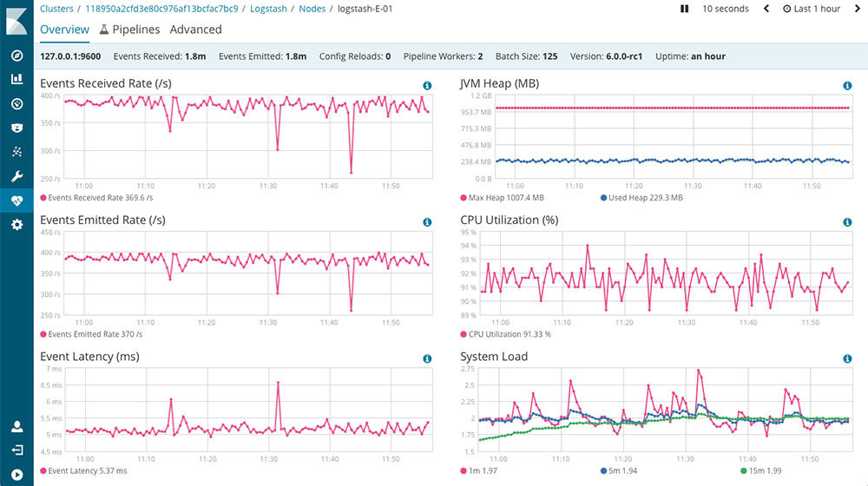Click the logout icon in sidebar
868x486 pixels.
point(16,450)
